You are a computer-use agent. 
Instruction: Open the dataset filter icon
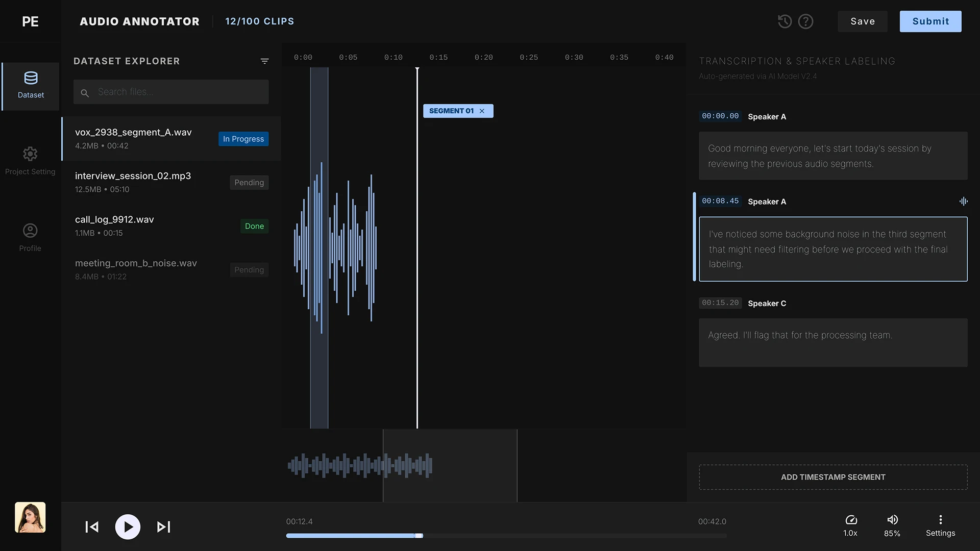click(264, 61)
